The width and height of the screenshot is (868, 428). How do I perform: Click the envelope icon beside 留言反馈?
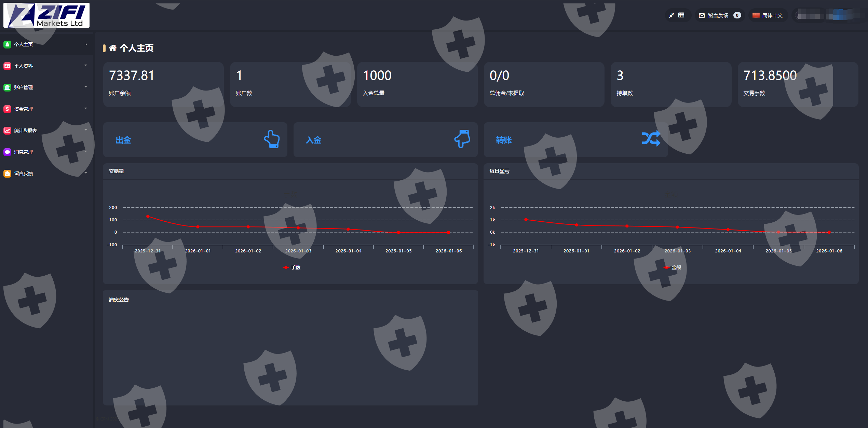702,15
